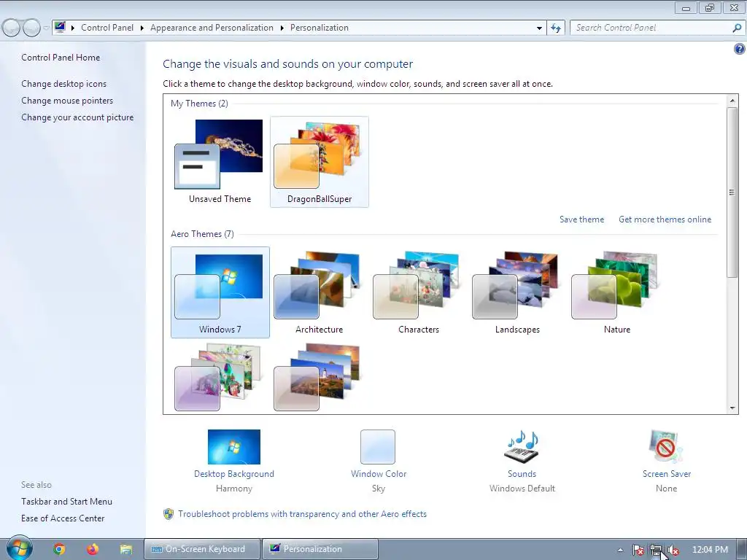Open the Windows Start button
The image size is (747, 560).
click(19, 548)
